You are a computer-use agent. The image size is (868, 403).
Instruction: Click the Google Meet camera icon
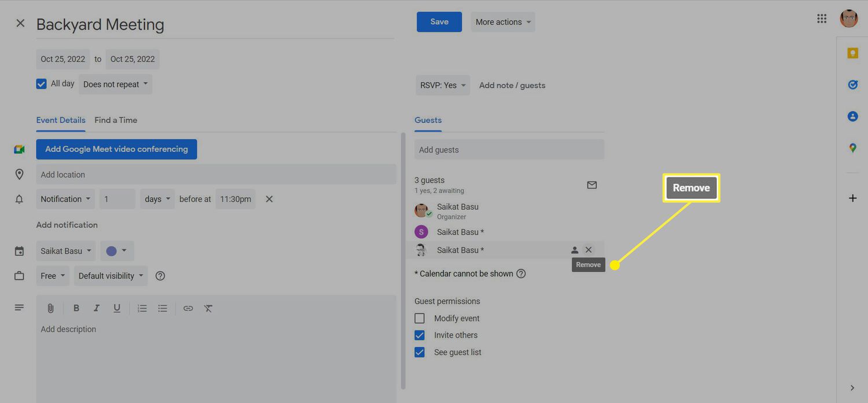click(19, 149)
